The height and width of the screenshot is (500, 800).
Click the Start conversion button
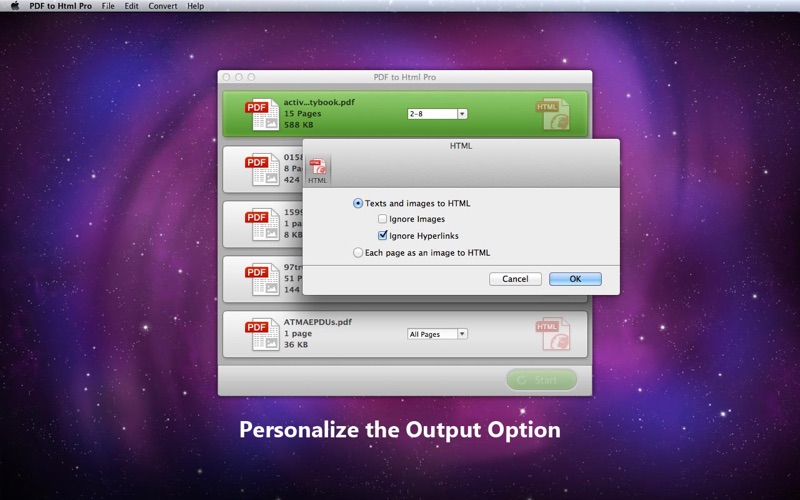tap(541, 380)
